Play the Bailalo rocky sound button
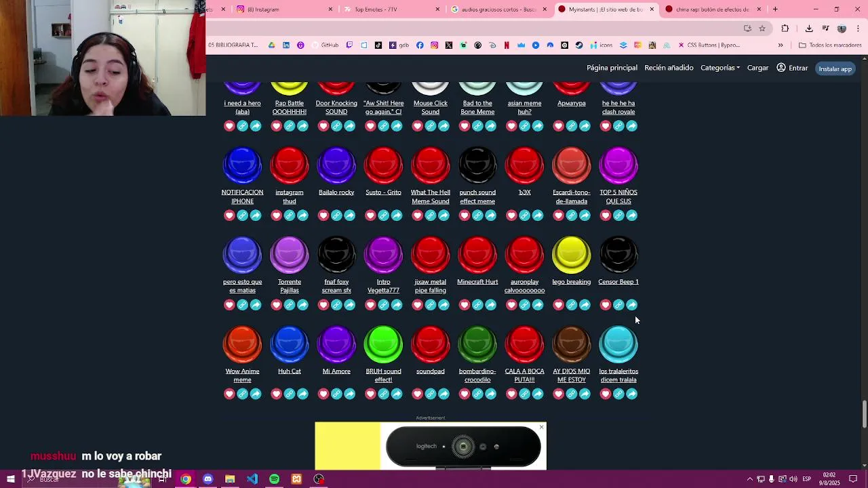 click(x=336, y=165)
